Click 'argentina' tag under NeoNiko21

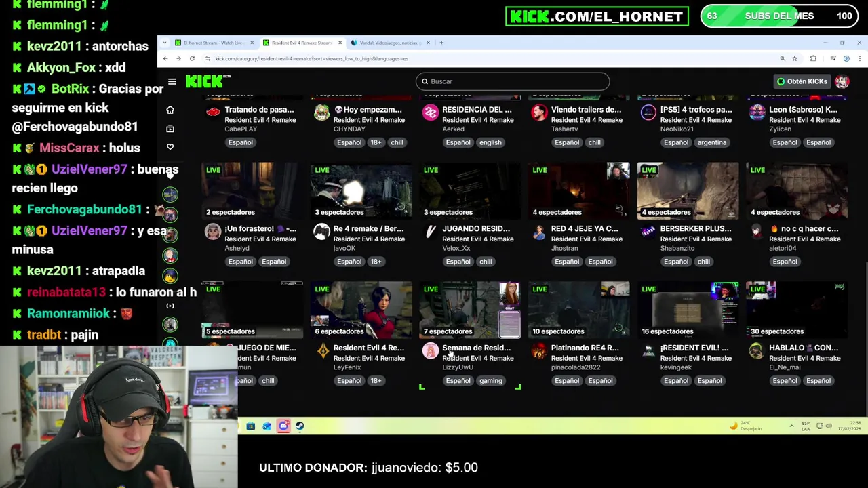(x=712, y=142)
